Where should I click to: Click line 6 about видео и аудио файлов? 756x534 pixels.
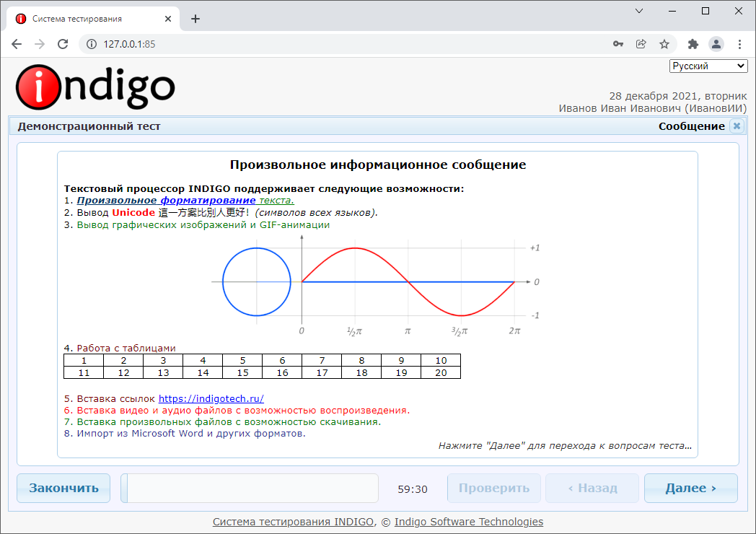click(x=237, y=411)
